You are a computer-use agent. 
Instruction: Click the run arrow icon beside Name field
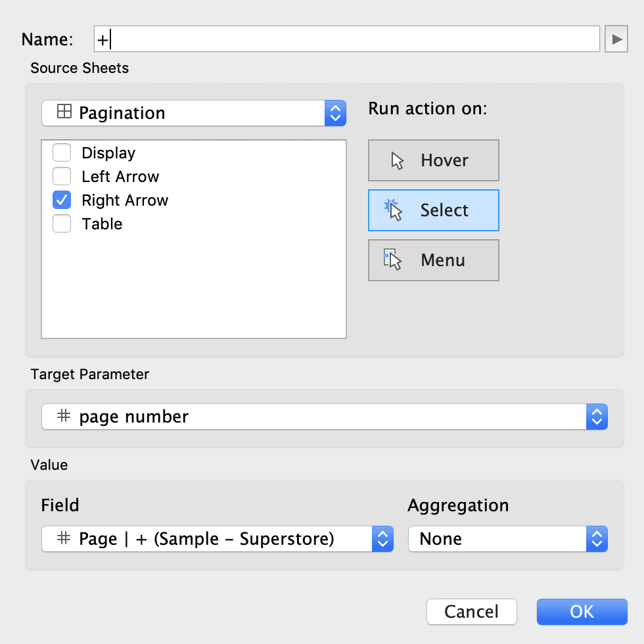click(x=616, y=38)
